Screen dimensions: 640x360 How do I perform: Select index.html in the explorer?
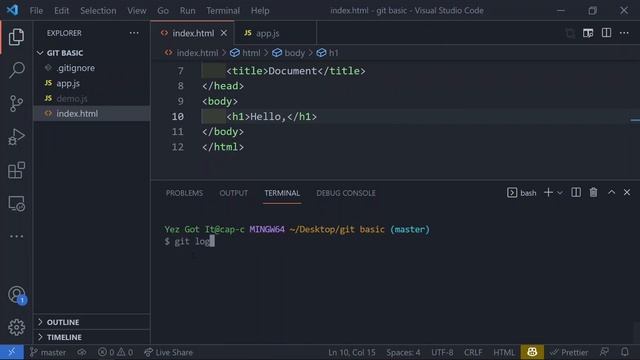click(92, 113)
